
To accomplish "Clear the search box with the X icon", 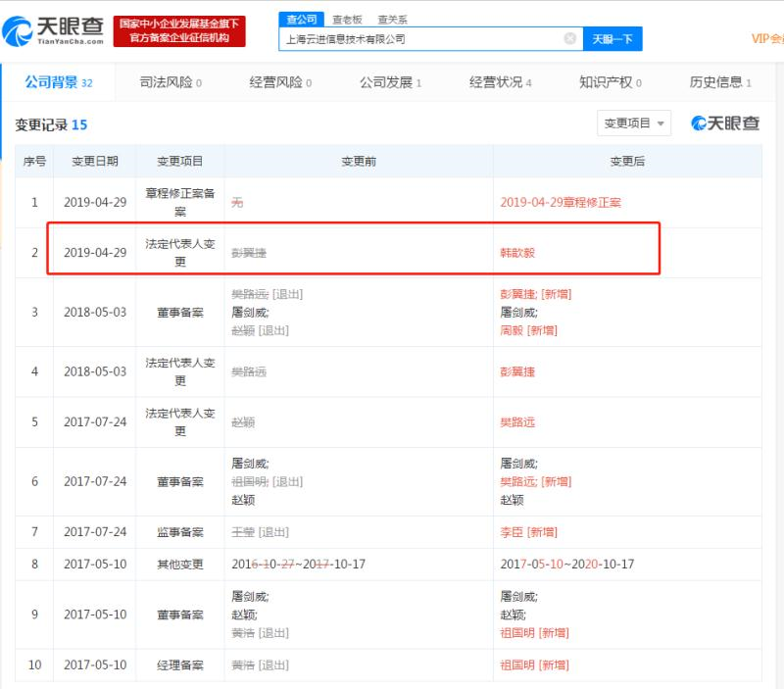I will (569, 39).
